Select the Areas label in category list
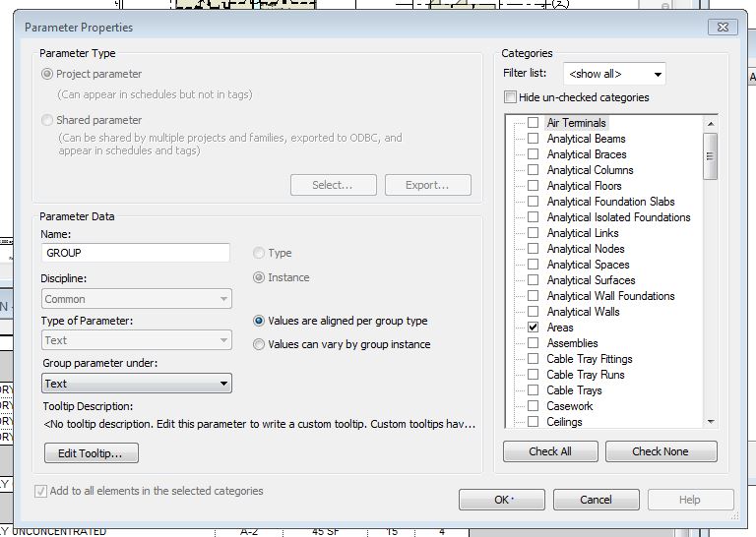This screenshot has height=537, width=756. click(x=560, y=328)
